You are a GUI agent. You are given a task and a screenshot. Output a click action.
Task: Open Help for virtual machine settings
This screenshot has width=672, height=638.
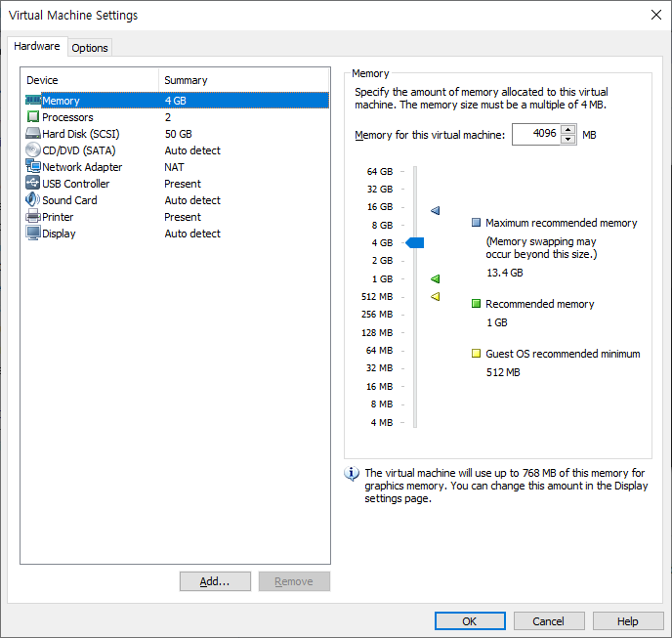[x=628, y=621]
